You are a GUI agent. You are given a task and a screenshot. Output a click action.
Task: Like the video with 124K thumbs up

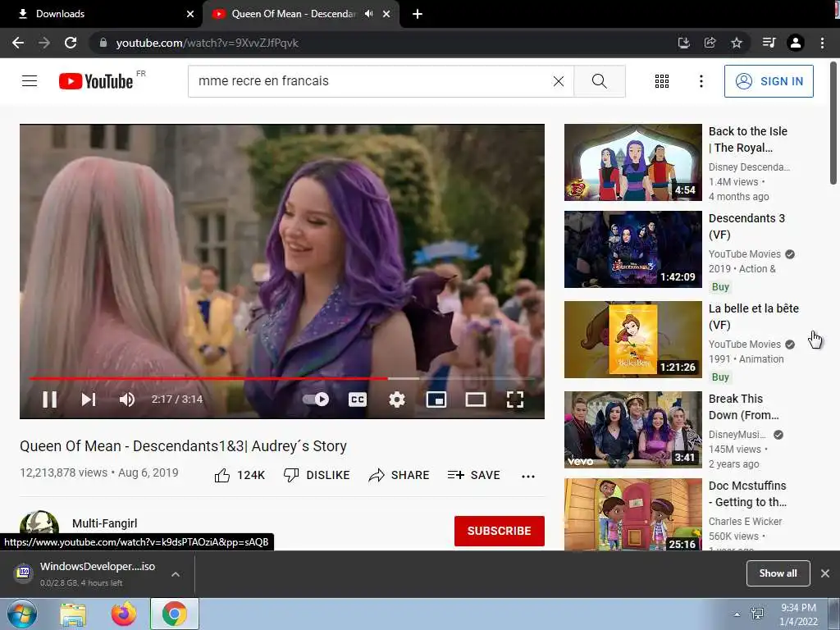[240, 475]
